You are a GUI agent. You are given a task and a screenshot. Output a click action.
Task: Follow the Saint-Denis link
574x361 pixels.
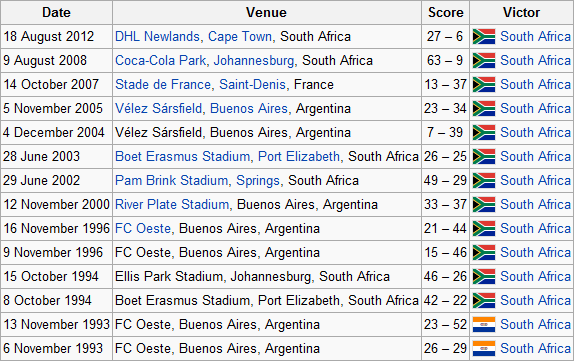[x=252, y=85]
